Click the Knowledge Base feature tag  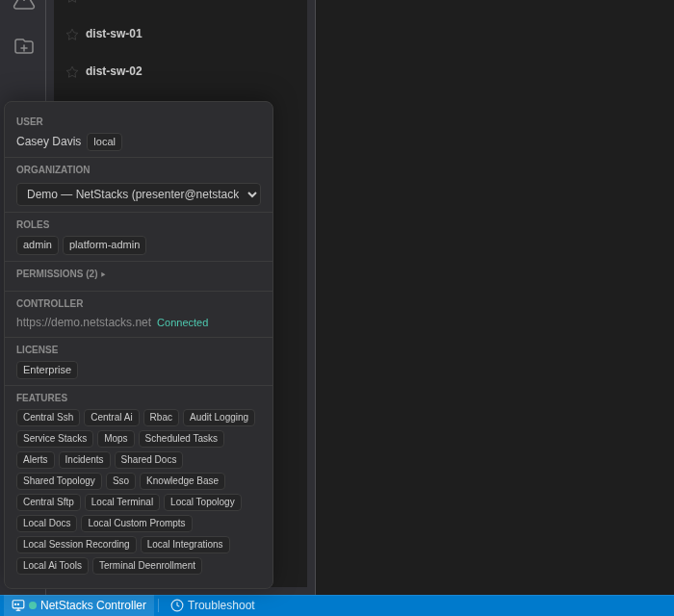point(182,480)
